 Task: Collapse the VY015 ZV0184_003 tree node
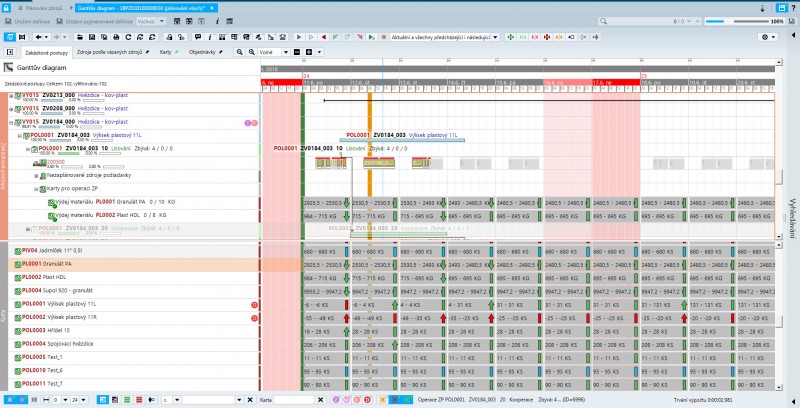tap(12, 121)
